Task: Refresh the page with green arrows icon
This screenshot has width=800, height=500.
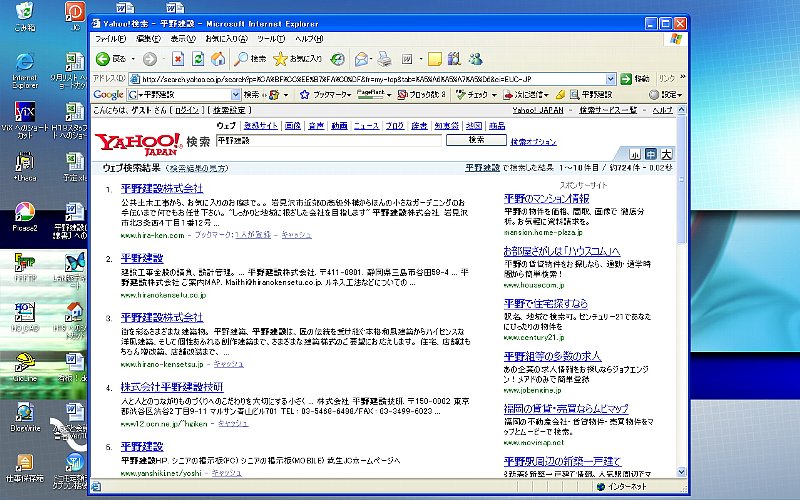Action: (x=197, y=59)
